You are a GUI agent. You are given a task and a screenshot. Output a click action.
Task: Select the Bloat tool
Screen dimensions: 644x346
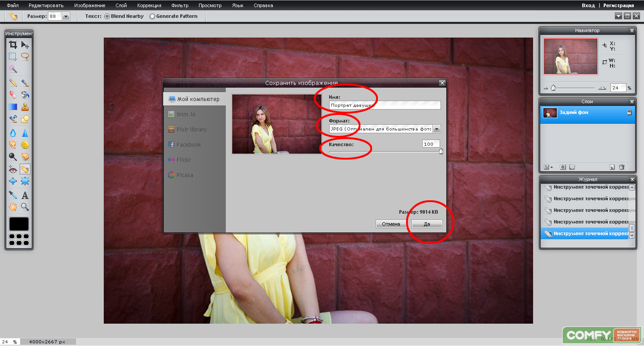(13, 181)
